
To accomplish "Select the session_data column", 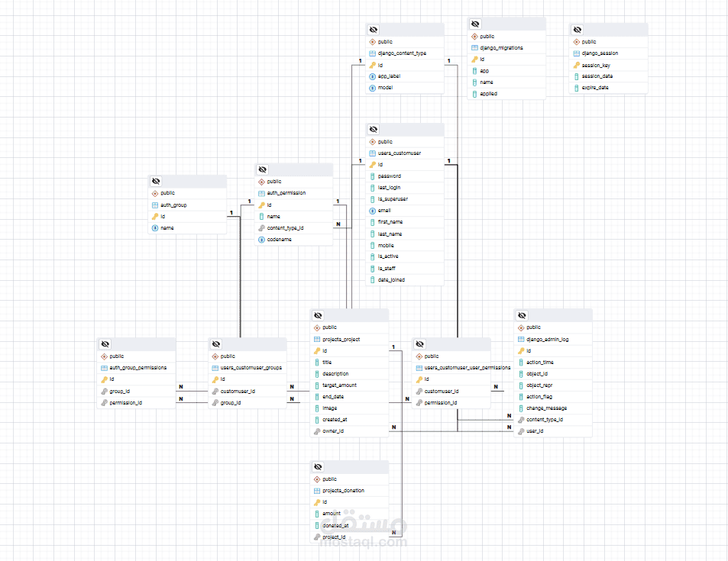I will 597,76.
